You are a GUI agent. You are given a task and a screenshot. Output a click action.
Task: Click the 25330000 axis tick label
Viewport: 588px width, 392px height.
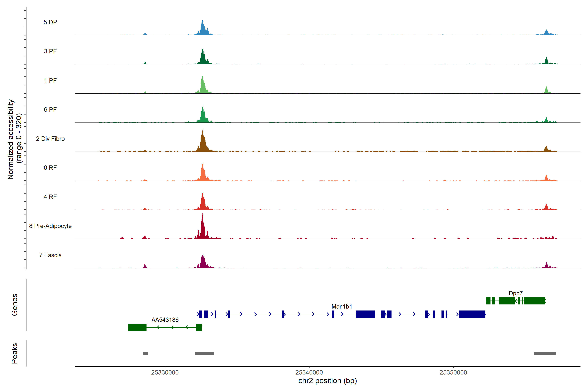click(x=165, y=373)
